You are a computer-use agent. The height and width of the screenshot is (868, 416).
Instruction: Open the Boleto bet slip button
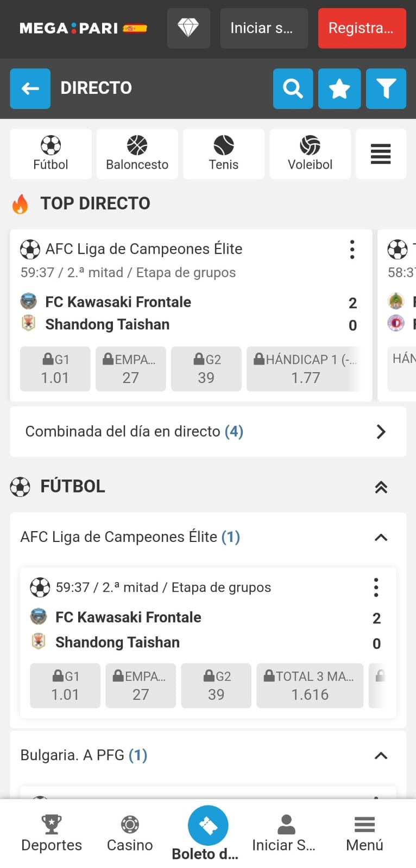[208, 826]
